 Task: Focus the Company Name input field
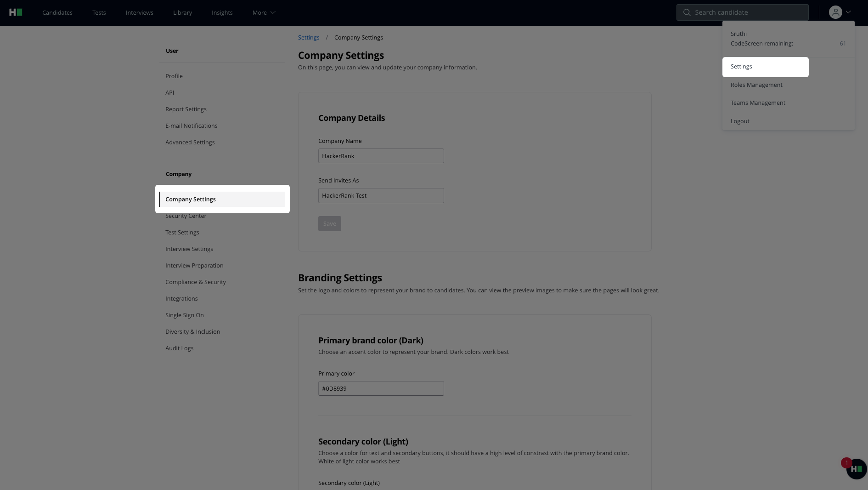(381, 156)
